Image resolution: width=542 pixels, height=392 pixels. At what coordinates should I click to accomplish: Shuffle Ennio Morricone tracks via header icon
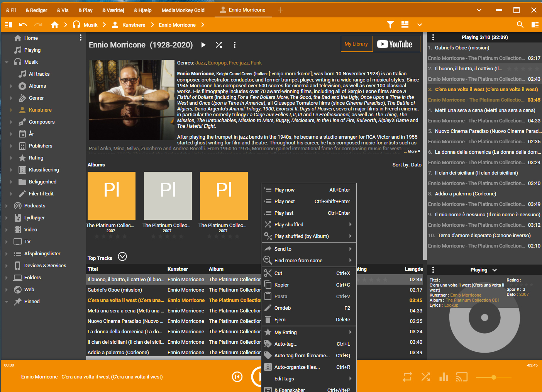pyautogui.click(x=219, y=45)
